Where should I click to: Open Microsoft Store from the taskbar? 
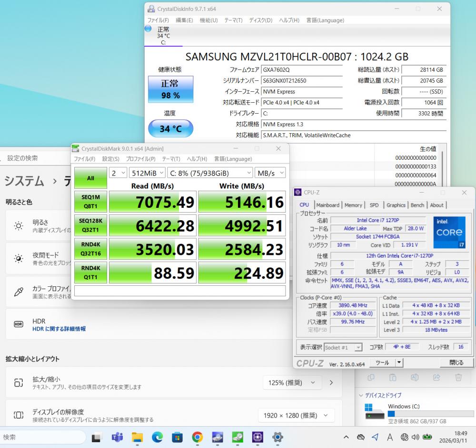178,437
